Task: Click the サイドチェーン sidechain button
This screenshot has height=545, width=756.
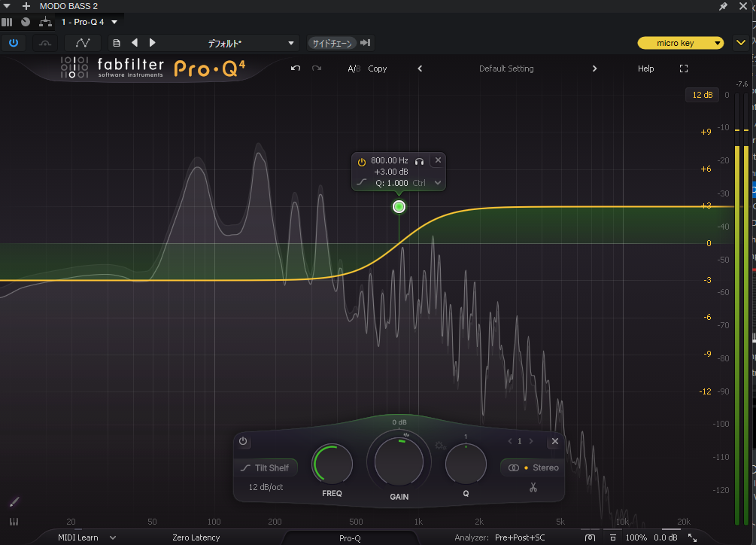Action: tap(332, 43)
